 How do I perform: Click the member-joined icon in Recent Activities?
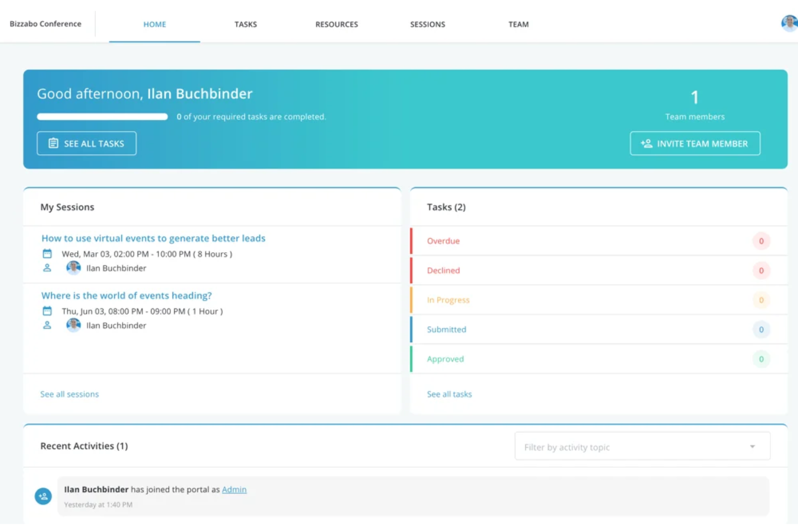(43, 496)
